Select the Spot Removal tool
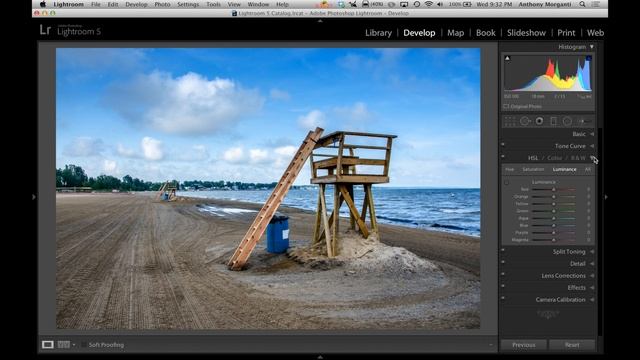640x360 pixels. (x=525, y=121)
